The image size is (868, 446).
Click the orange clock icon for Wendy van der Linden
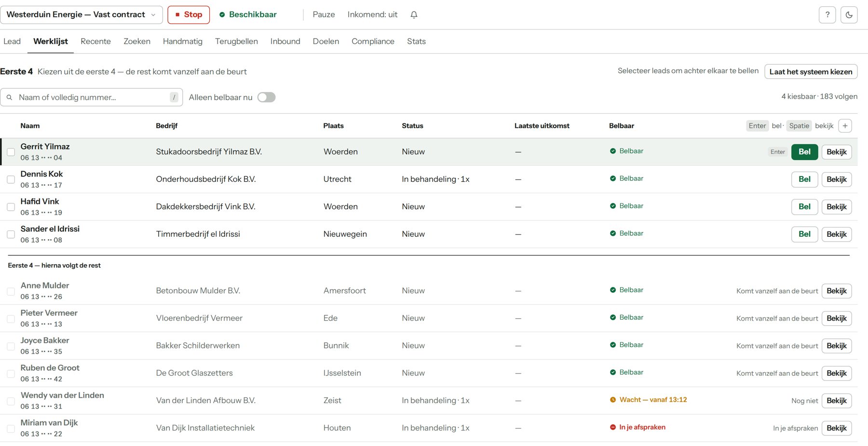[613, 400]
